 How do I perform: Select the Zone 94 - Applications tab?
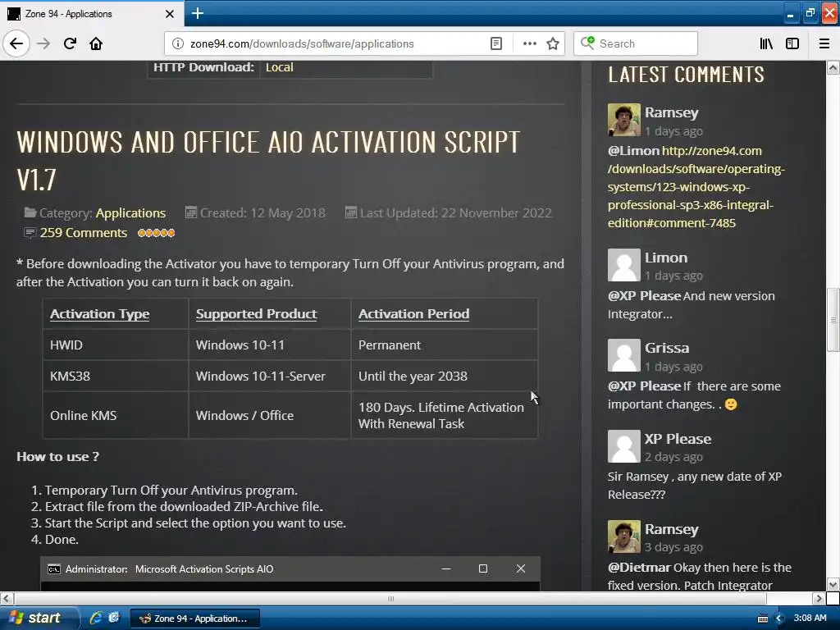point(91,14)
